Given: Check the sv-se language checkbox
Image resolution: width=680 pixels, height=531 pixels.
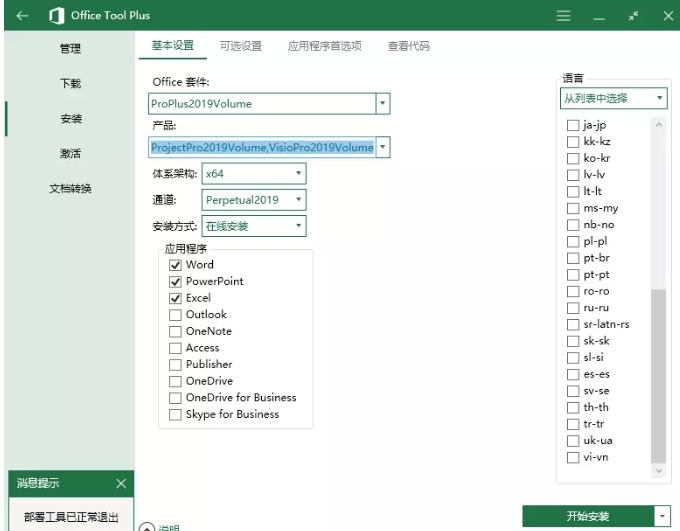Looking at the screenshot, I should coord(573,391).
